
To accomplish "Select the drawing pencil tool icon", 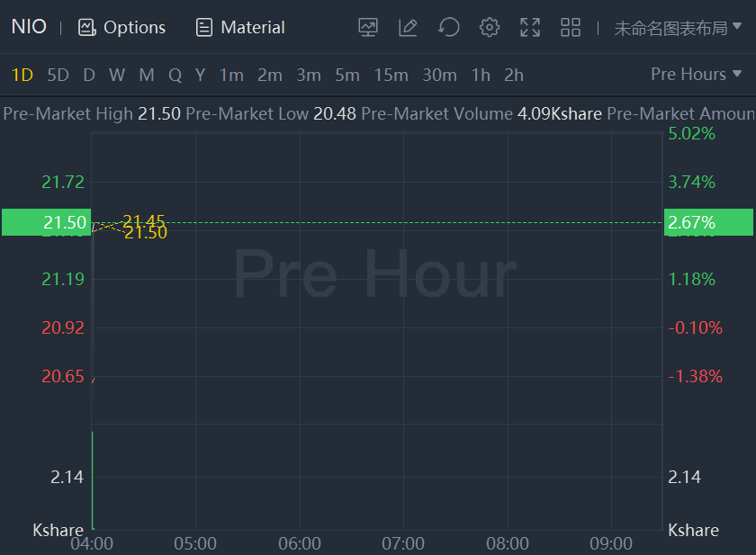I will 408,27.
